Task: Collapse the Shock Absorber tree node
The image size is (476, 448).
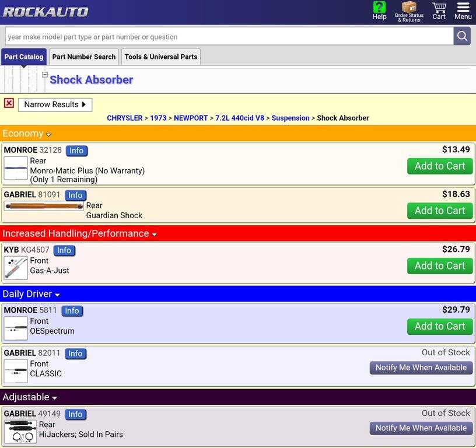Action: (45, 75)
